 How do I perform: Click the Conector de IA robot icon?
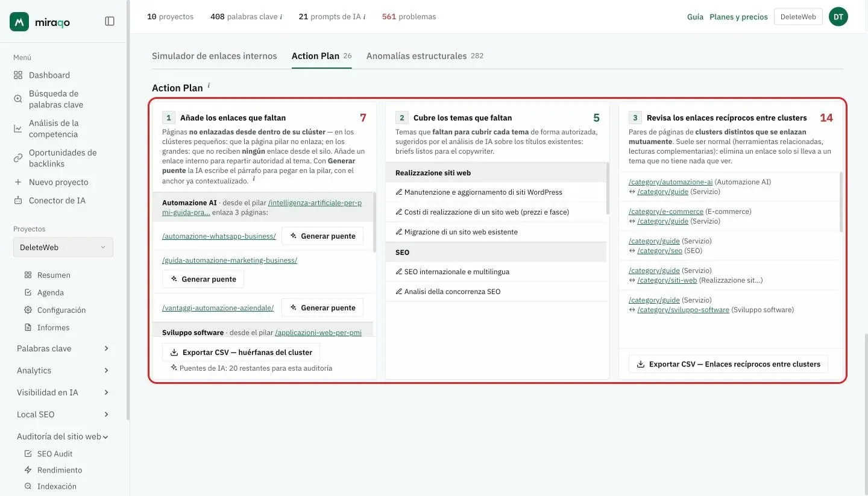17,201
